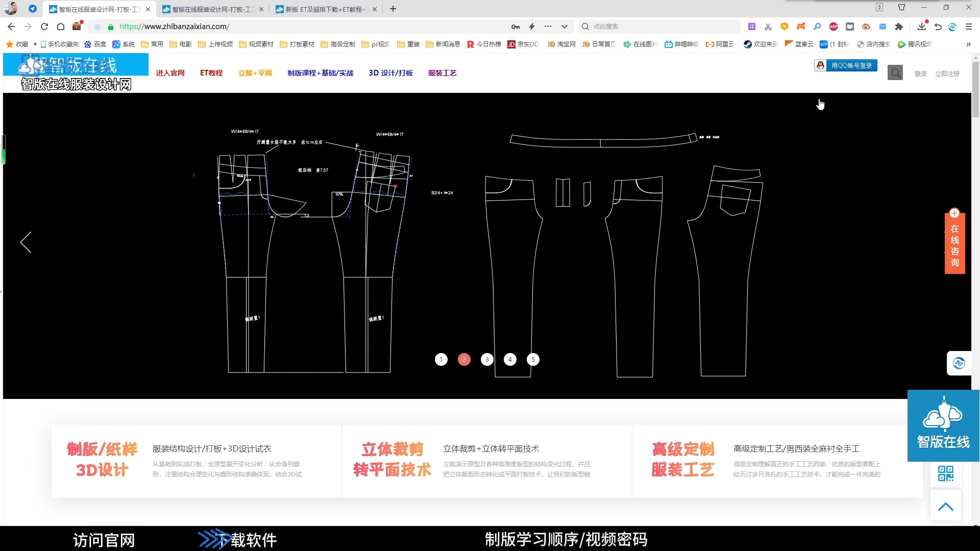Open the ET教程 menu item
The image size is (980, 551).
pyautogui.click(x=211, y=73)
